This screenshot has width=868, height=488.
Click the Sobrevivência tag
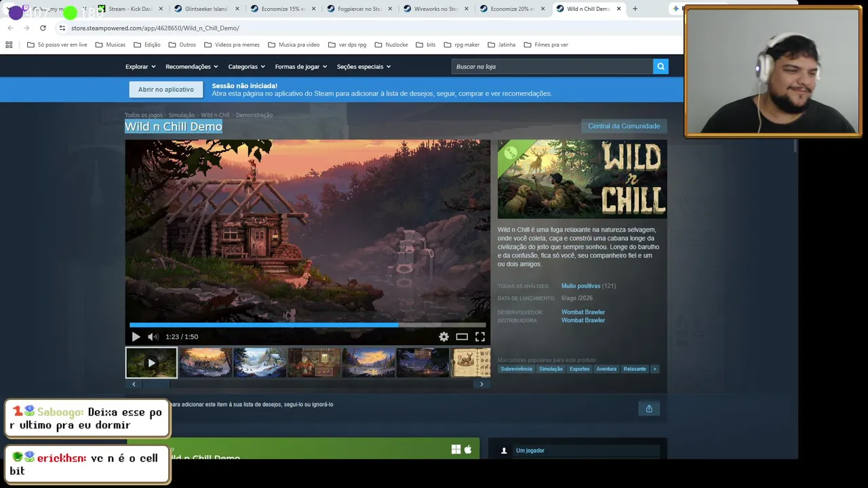517,369
